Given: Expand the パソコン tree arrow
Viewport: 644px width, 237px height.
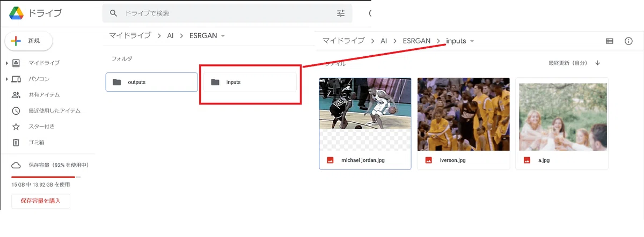Looking at the screenshot, I should pyautogui.click(x=6, y=79).
